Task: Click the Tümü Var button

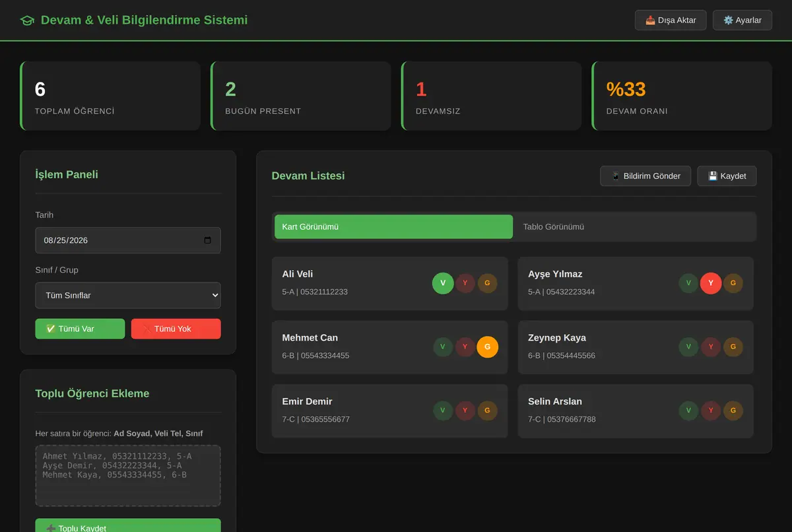Action: (80, 329)
